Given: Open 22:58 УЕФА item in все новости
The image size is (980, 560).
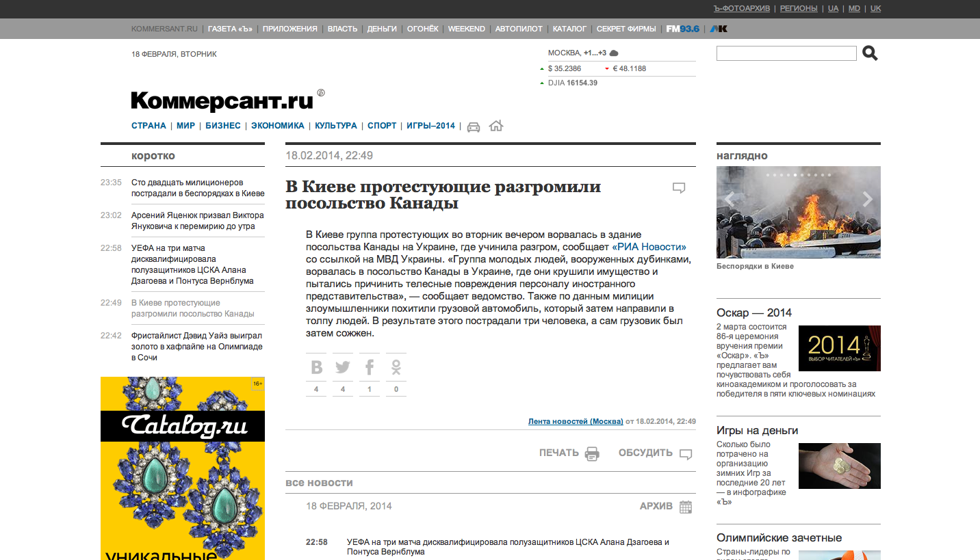Looking at the screenshot, I should [508, 547].
